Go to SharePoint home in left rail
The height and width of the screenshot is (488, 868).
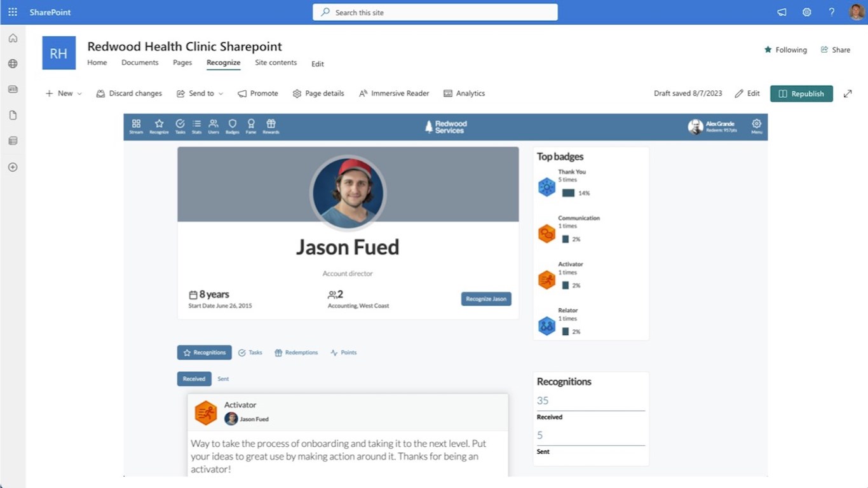(13, 38)
